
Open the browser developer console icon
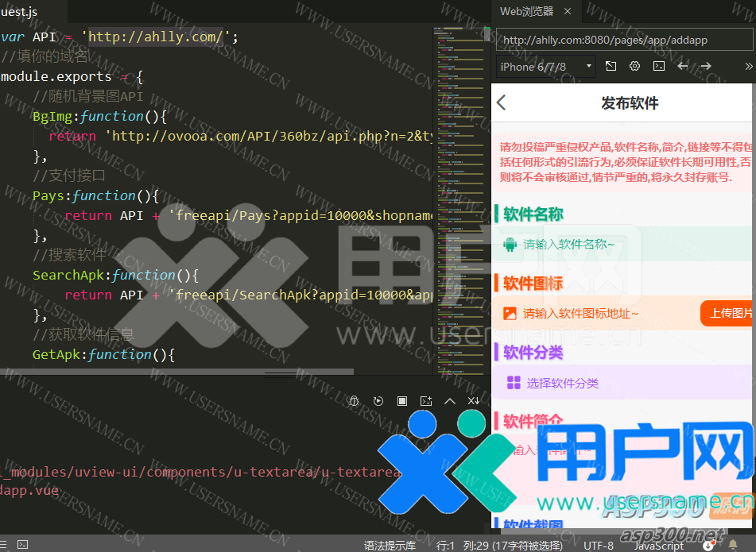point(658,67)
